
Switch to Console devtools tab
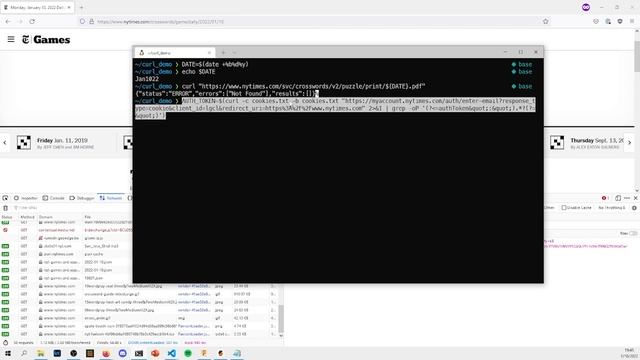click(53, 198)
